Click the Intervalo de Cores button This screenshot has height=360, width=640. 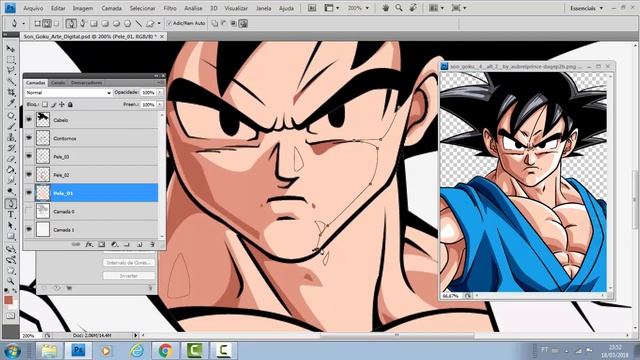tap(129, 262)
